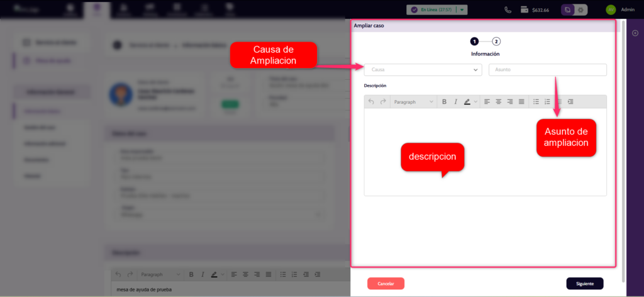Screen dimensions: 644x297
Task: Justify text in the dialog description editor
Action: tap(521, 102)
